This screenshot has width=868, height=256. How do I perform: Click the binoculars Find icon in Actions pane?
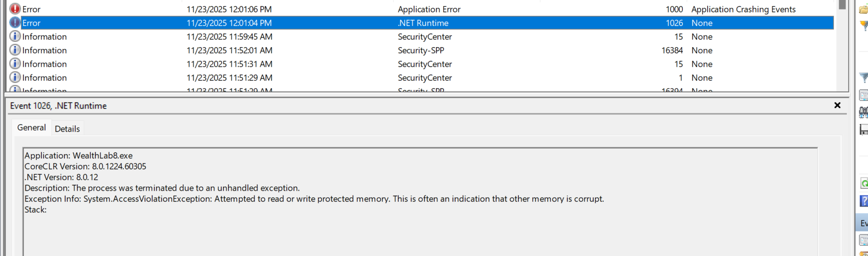point(863,112)
